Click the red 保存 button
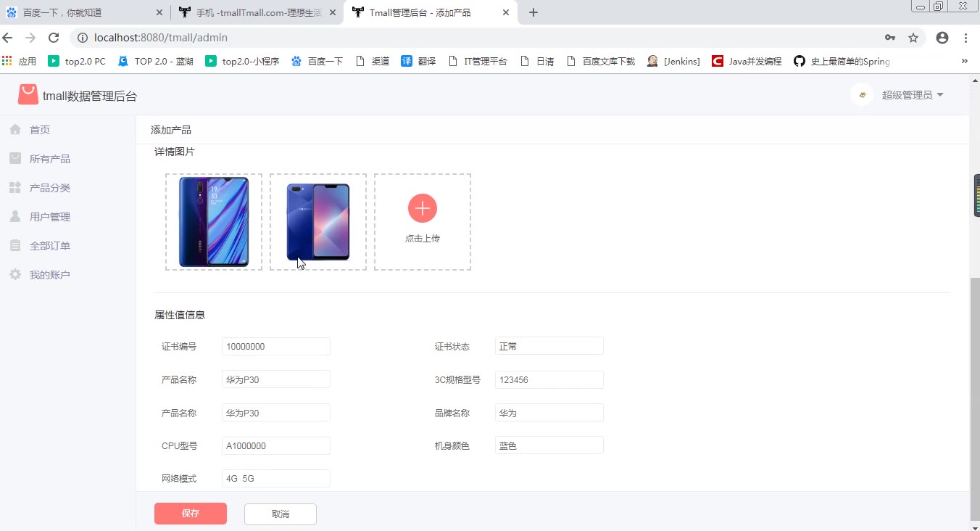 coord(191,514)
